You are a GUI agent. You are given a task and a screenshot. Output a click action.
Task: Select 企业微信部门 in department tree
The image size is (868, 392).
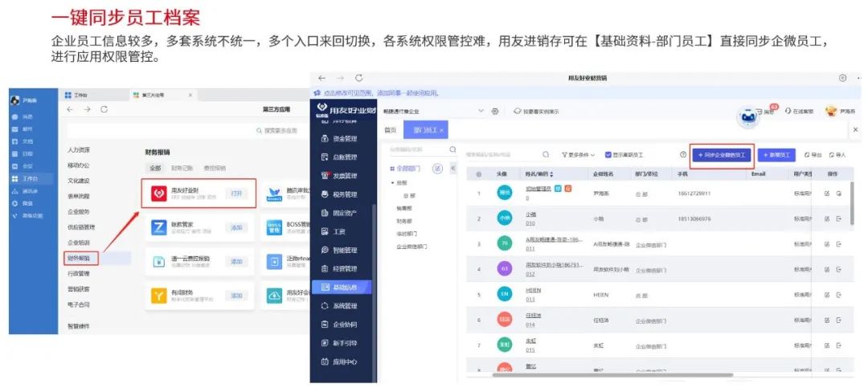click(411, 246)
